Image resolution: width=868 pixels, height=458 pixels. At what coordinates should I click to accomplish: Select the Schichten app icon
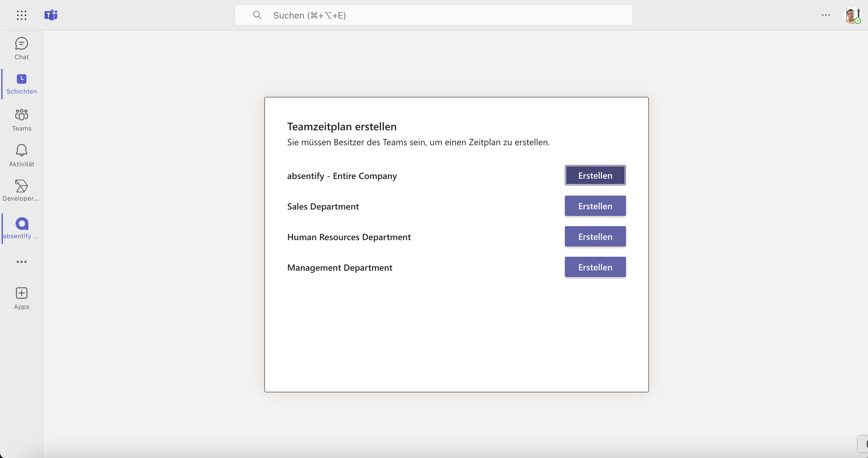22,79
